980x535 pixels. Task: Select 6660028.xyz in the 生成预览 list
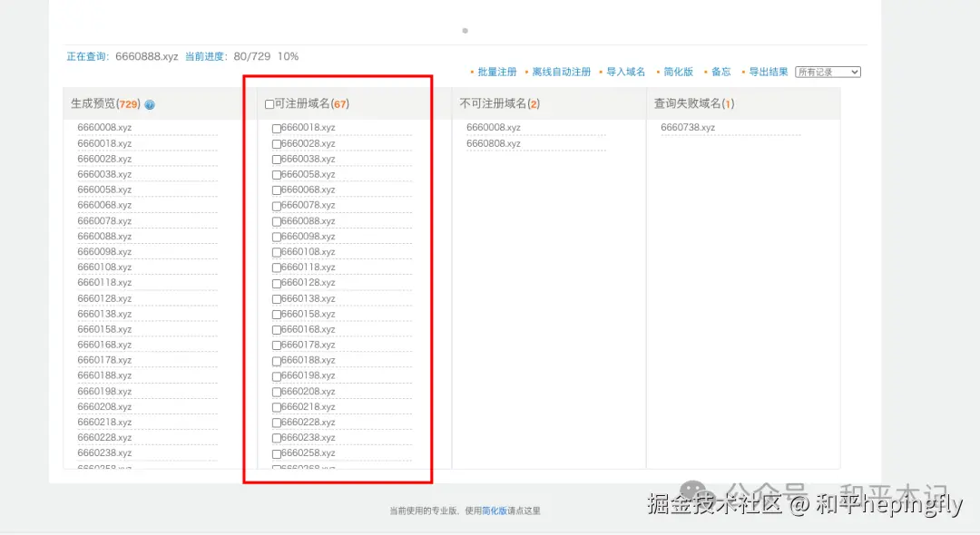pyautogui.click(x=104, y=160)
